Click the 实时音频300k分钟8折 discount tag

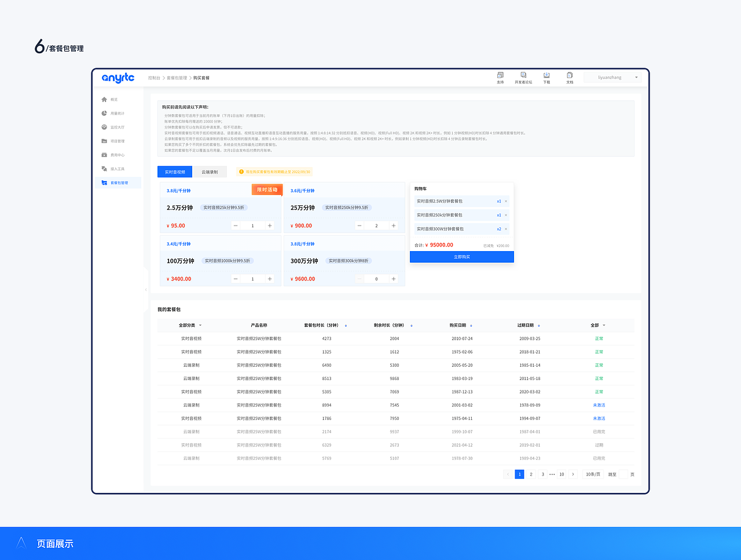349,261
